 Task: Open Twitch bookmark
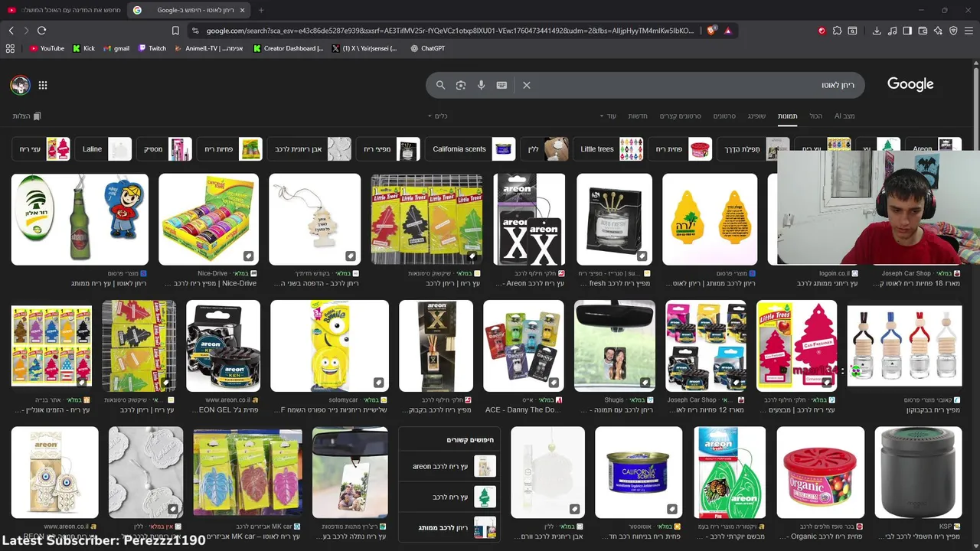[152, 48]
